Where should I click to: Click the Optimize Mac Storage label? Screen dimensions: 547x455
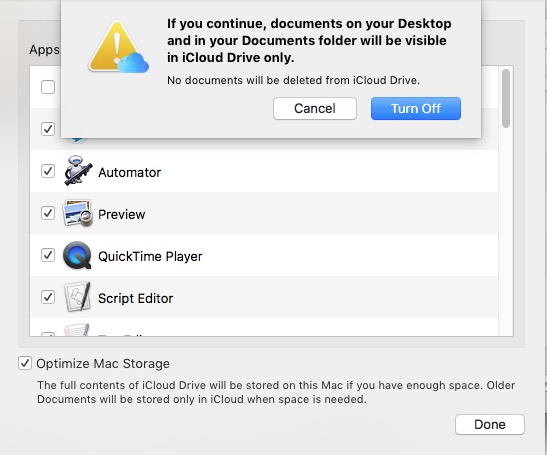click(103, 364)
